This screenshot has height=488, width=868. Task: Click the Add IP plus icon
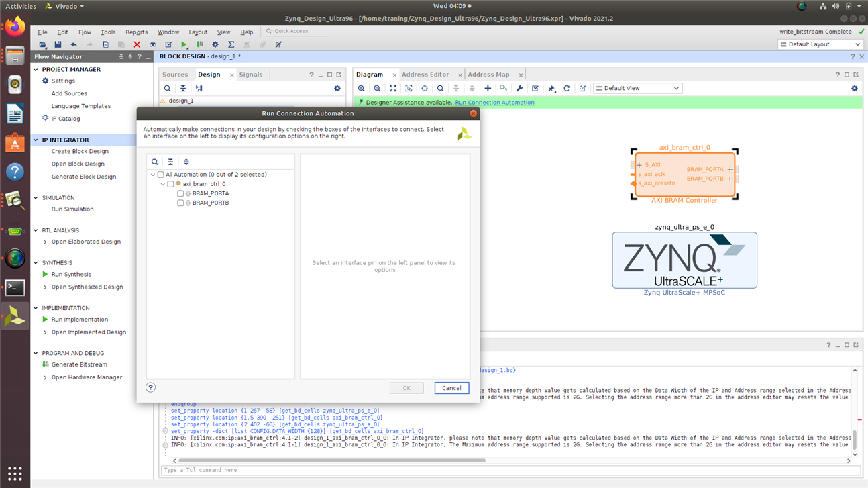tap(488, 88)
